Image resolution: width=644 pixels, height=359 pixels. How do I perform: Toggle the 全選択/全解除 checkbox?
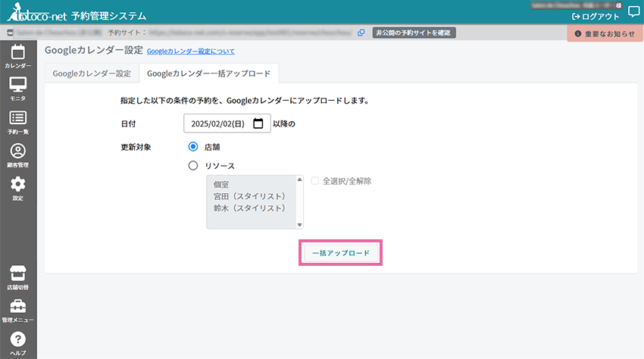[x=315, y=181]
